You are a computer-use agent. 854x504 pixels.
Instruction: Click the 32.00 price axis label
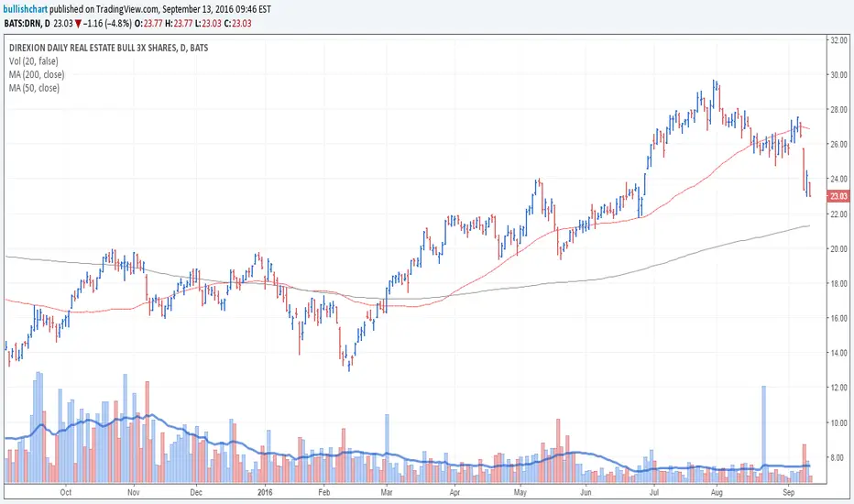[x=838, y=39]
